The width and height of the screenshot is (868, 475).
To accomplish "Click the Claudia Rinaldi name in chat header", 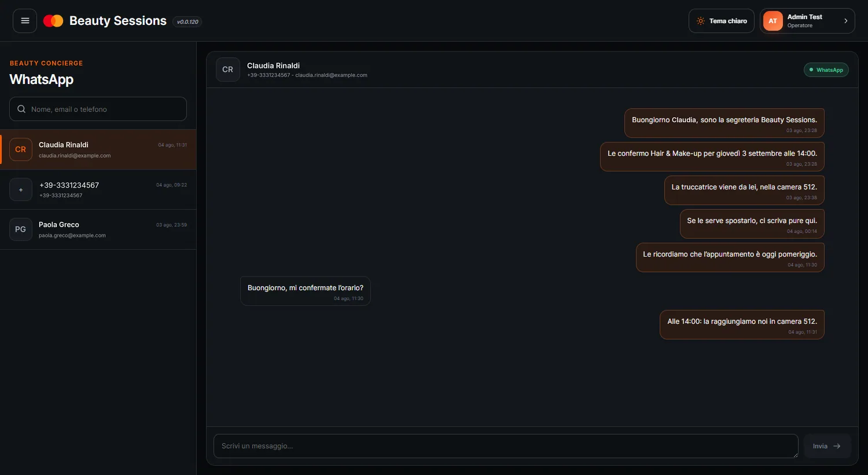I will pos(273,65).
